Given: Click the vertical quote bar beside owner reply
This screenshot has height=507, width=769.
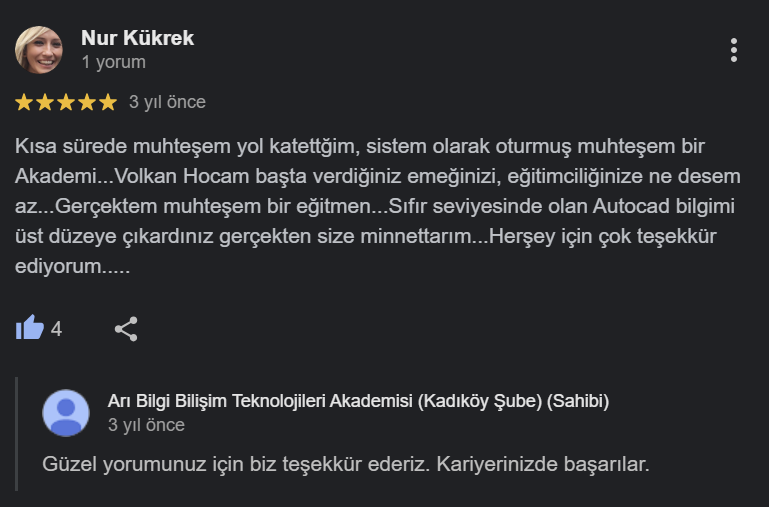Looking at the screenshot, I should [17, 433].
